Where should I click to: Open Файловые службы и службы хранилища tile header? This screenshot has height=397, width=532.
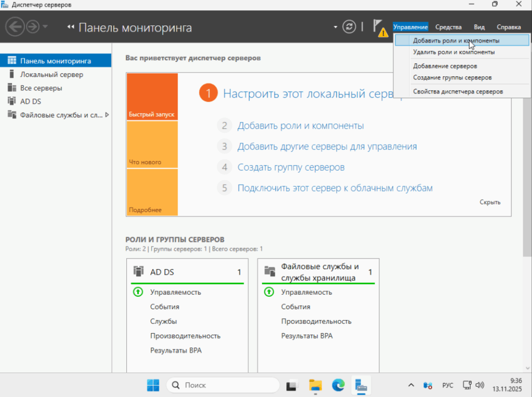coord(318,272)
